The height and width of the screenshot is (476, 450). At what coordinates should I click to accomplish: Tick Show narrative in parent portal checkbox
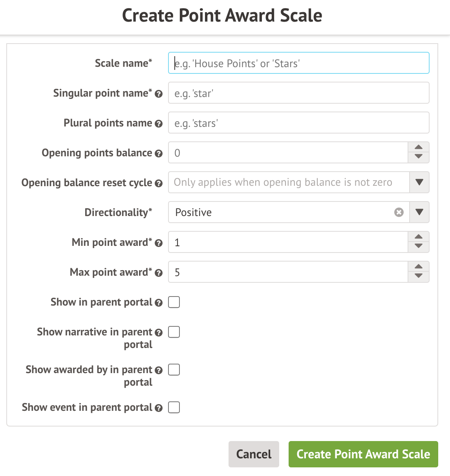174,332
